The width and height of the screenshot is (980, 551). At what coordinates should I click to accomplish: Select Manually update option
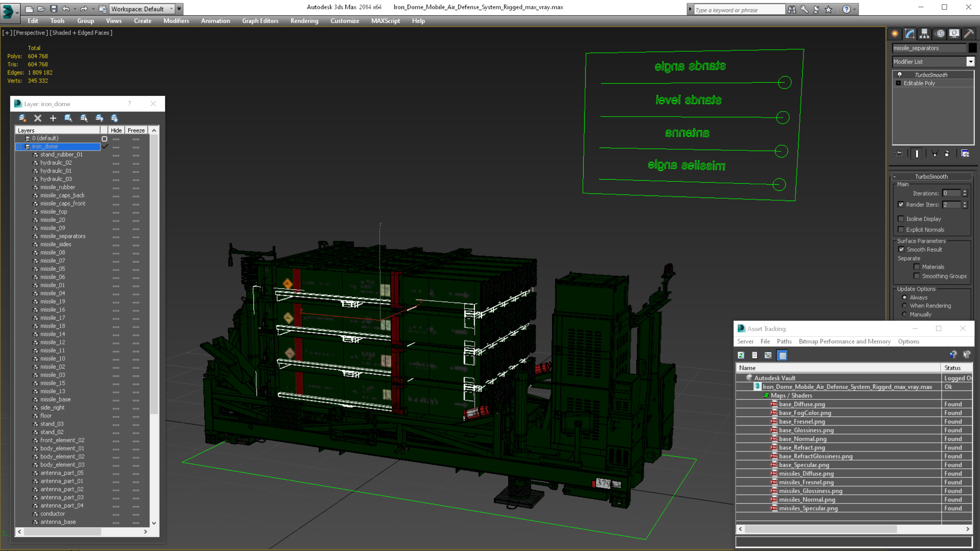pyautogui.click(x=904, y=314)
